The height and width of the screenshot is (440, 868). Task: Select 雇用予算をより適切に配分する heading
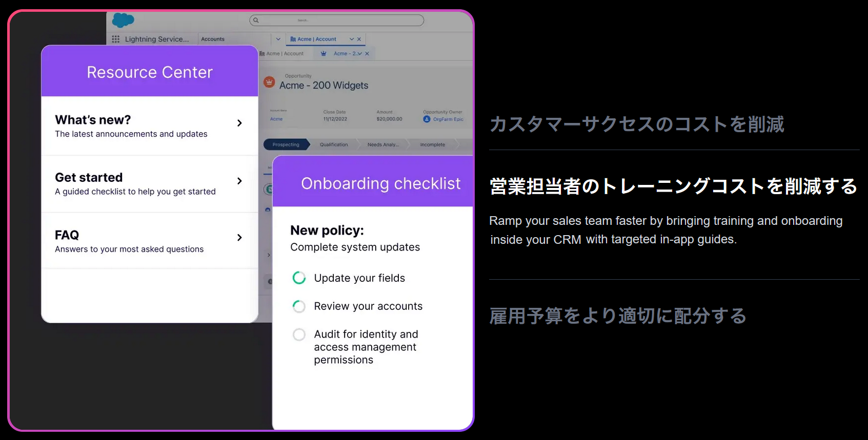618,316
